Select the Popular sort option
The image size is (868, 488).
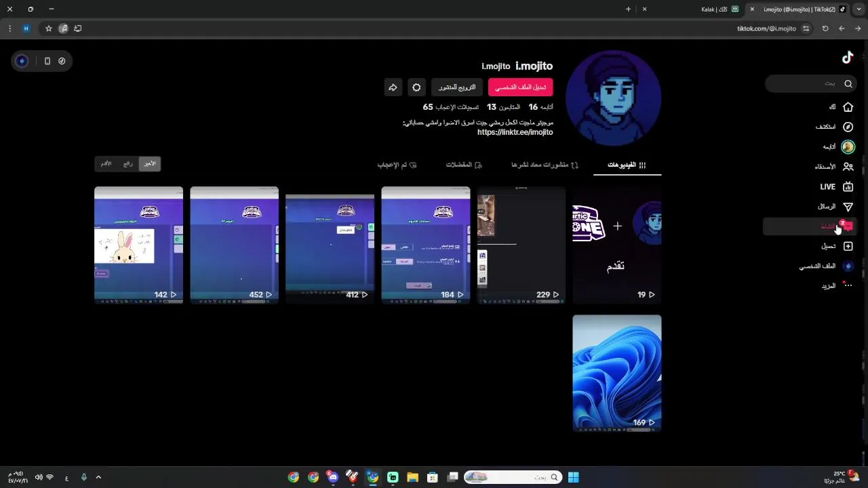tap(127, 164)
